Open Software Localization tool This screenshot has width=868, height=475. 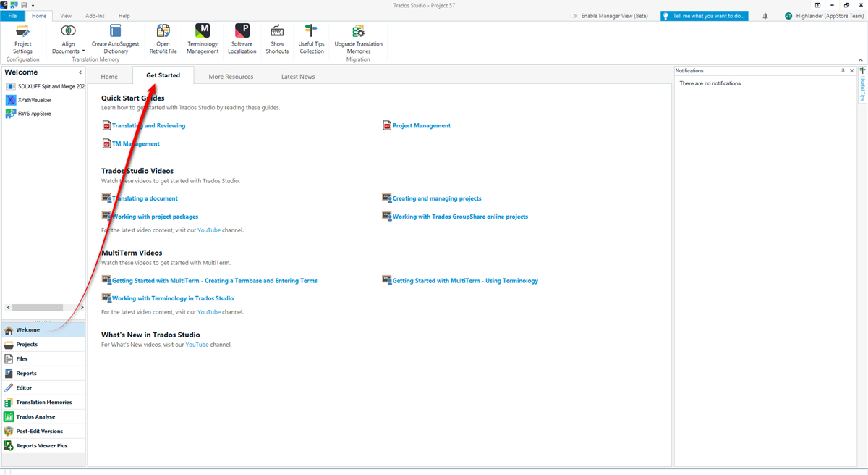[x=242, y=39]
